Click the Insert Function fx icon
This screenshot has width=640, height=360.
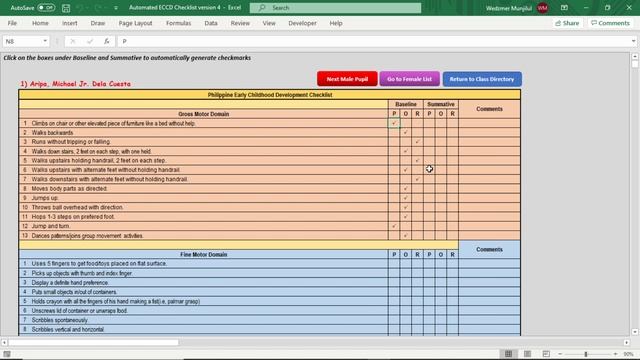click(x=107, y=41)
